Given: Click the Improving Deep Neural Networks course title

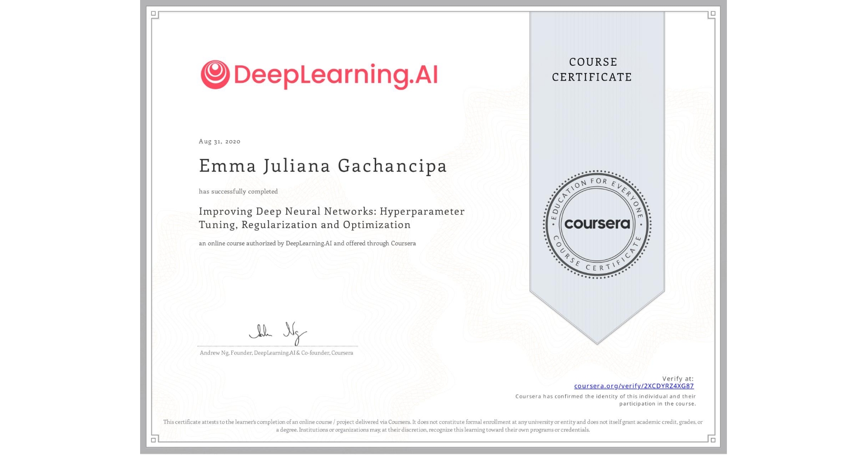Looking at the screenshot, I should 331,218.
